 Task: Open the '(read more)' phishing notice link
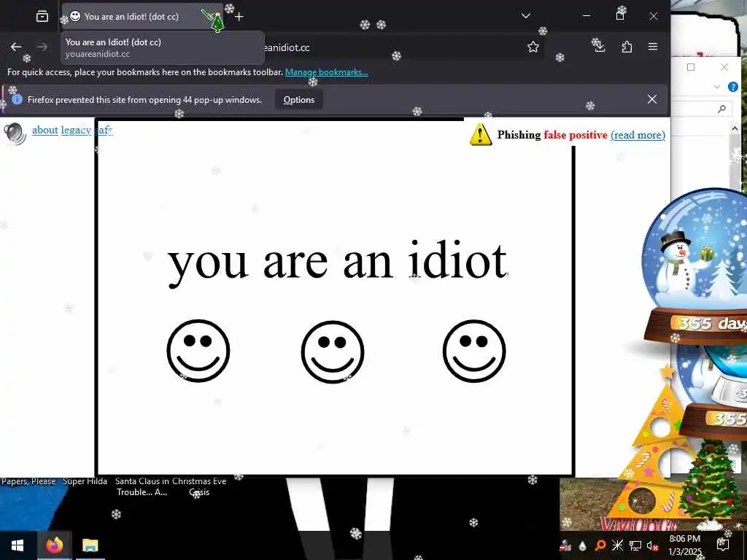638,135
